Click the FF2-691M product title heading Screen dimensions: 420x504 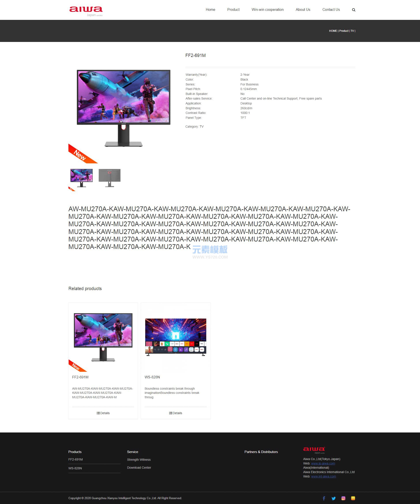pos(195,55)
